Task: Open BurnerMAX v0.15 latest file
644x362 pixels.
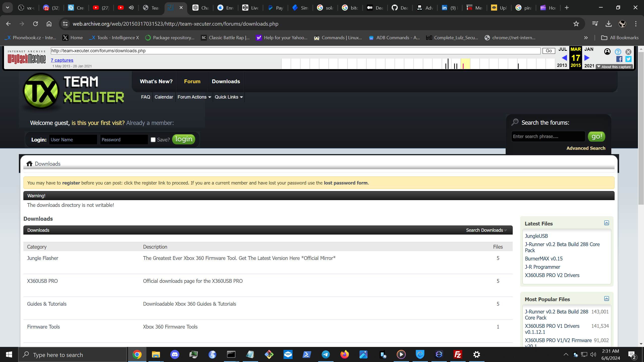Action: pyautogui.click(x=544, y=259)
